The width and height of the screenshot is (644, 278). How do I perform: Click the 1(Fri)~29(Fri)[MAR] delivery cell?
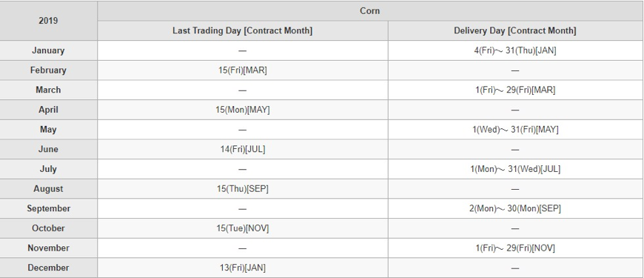[x=515, y=90]
